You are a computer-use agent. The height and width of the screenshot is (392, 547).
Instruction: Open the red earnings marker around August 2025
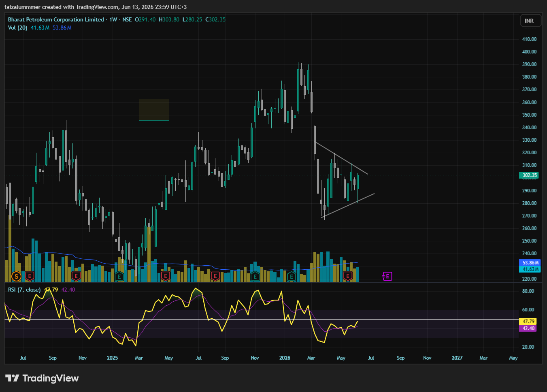coord(215,277)
